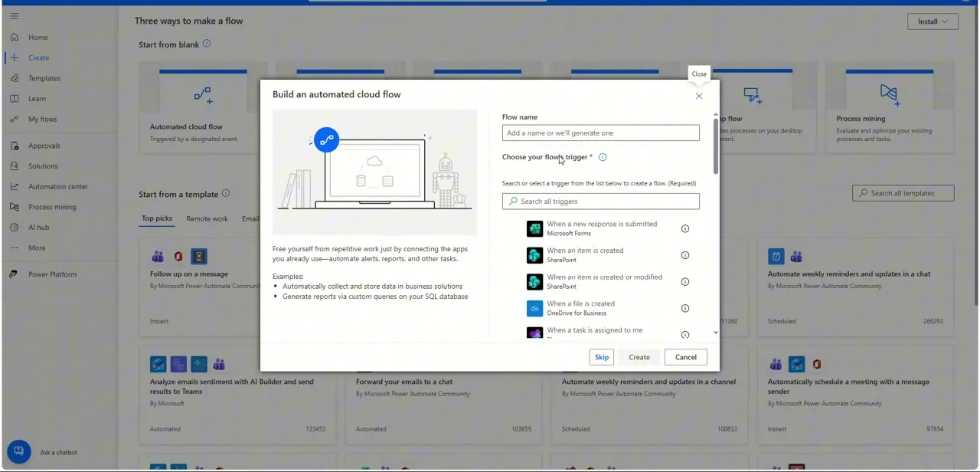Open the Ask a chatbot button
Image resolution: width=980 pixels, height=472 pixels.
click(x=19, y=451)
